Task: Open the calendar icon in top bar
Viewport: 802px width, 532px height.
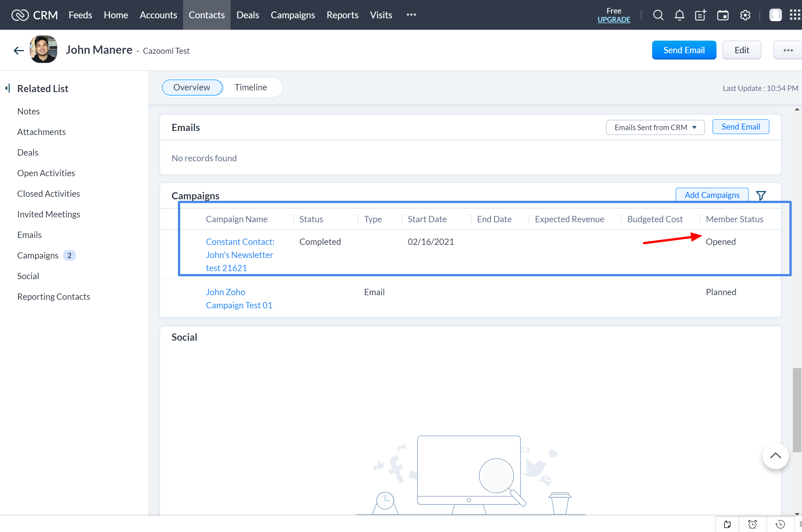Action: pyautogui.click(x=722, y=15)
